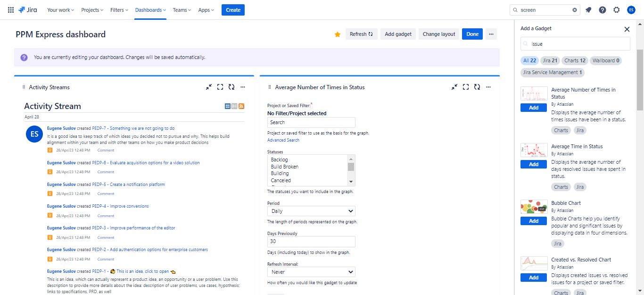Click the Done button
This screenshot has height=295, width=644.
(472, 34)
